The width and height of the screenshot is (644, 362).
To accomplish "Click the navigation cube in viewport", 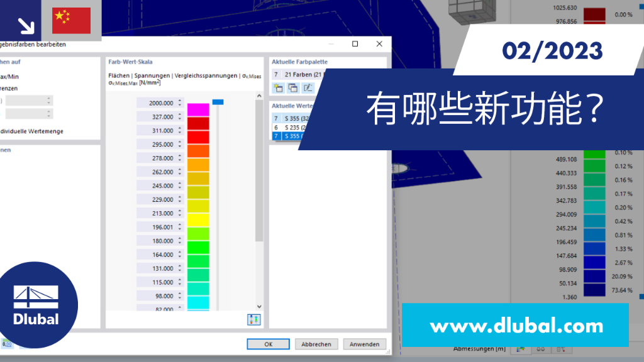I will (x=472, y=11).
